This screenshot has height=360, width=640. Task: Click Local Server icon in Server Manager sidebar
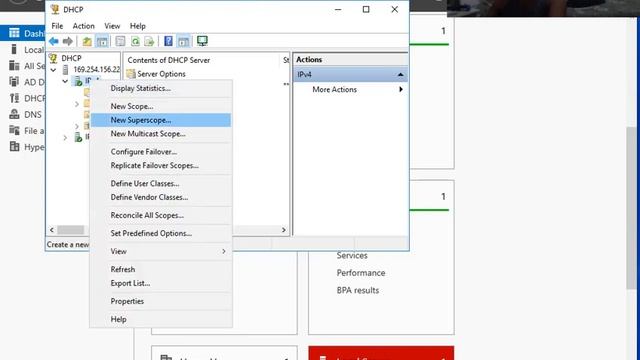tap(14, 49)
